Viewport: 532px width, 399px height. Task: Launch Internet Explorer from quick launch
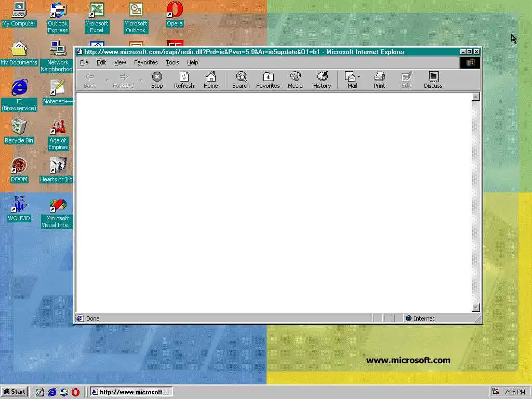point(52,392)
